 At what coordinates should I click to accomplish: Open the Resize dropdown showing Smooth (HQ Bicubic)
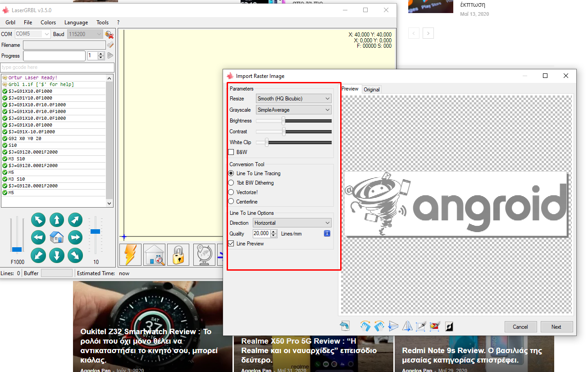click(x=294, y=99)
